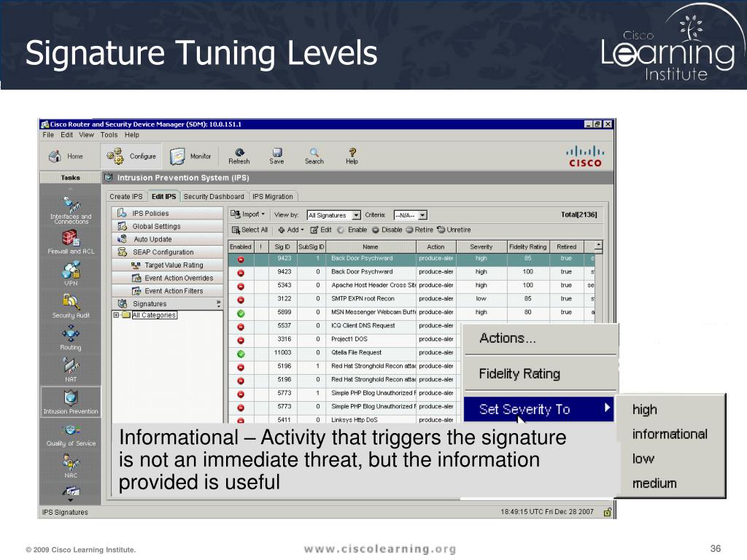Set severity to high
This screenshot has height=560, width=747.
(x=645, y=410)
